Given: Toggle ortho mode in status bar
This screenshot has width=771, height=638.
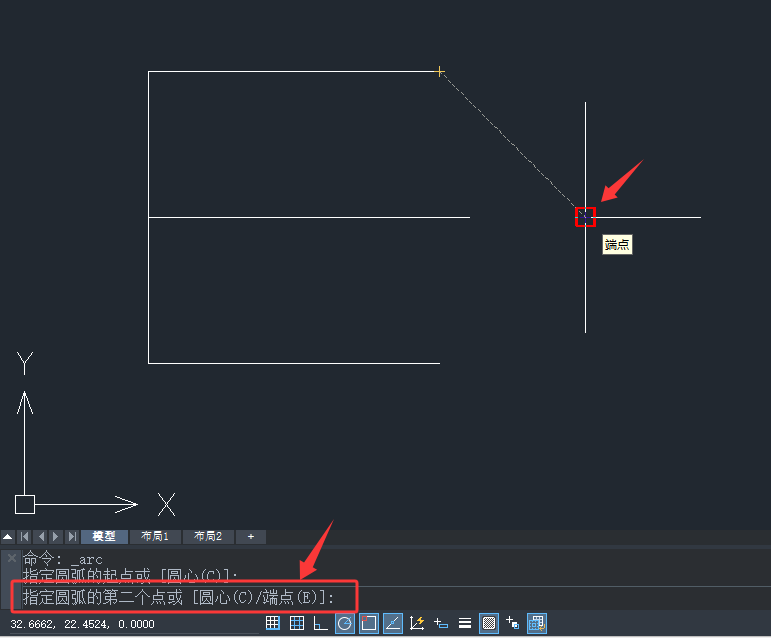Looking at the screenshot, I should [321, 623].
